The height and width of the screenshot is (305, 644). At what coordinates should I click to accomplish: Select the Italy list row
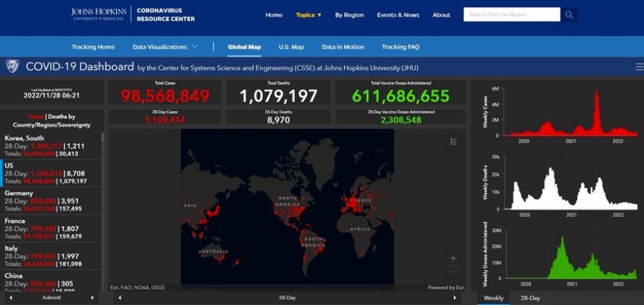point(51,256)
